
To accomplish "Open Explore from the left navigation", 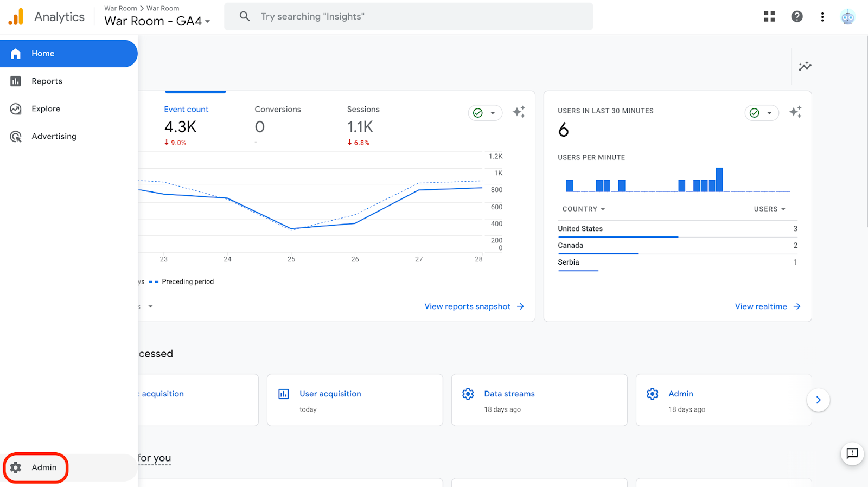I will pyautogui.click(x=46, y=109).
